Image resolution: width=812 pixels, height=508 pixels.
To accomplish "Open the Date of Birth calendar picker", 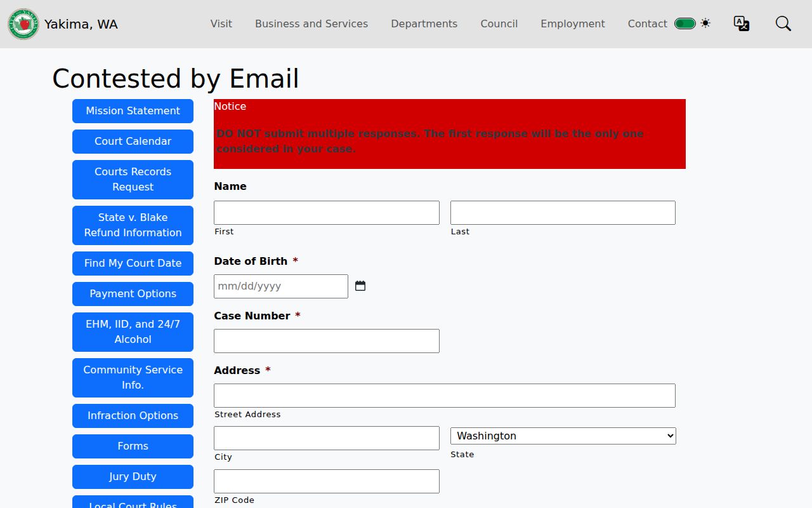I will click(360, 286).
